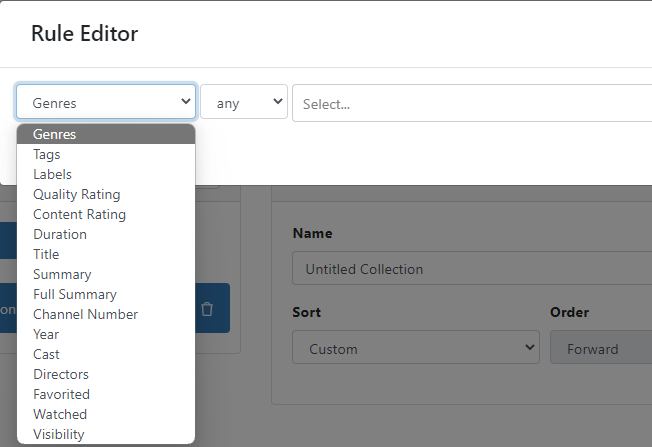The width and height of the screenshot is (652, 447).
Task: Open the Sort dropdown showing Custom
Action: coord(416,349)
